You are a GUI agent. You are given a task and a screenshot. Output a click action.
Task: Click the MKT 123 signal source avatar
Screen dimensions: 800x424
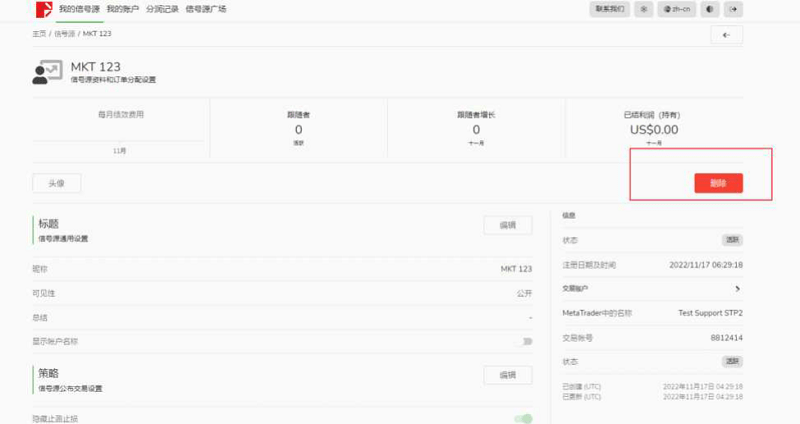click(47, 73)
